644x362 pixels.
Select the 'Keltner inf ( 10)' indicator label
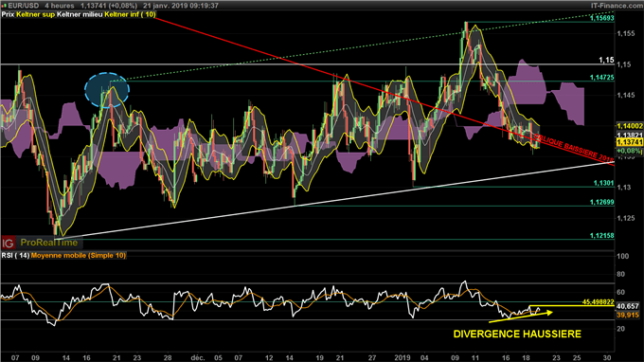(130, 14)
